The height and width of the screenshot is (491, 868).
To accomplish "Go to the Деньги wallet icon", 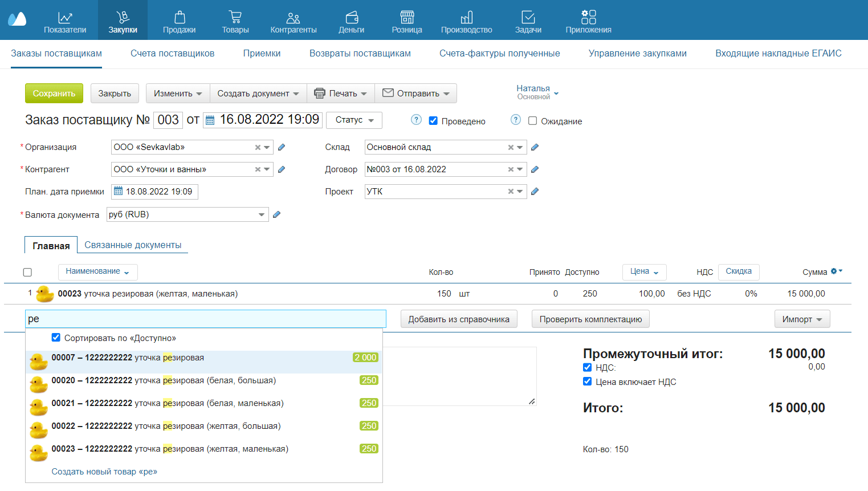I will point(352,18).
